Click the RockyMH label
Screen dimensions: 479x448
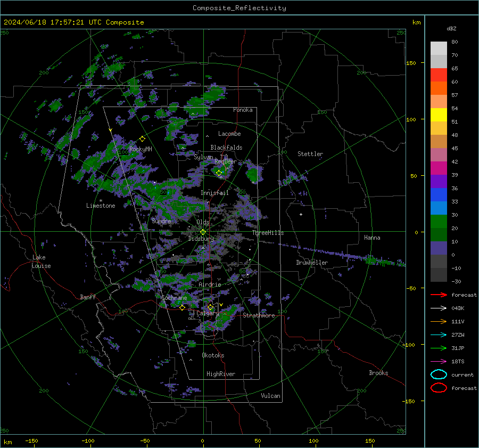(x=141, y=149)
